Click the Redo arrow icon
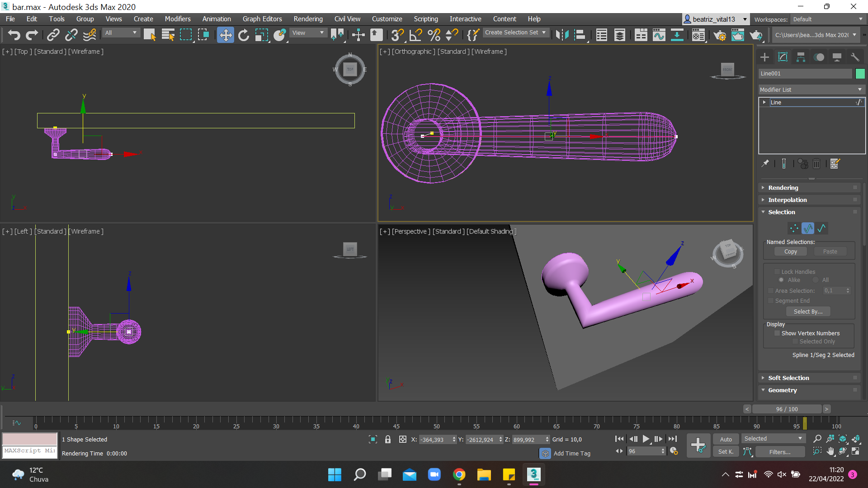The image size is (868, 488). [32, 35]
